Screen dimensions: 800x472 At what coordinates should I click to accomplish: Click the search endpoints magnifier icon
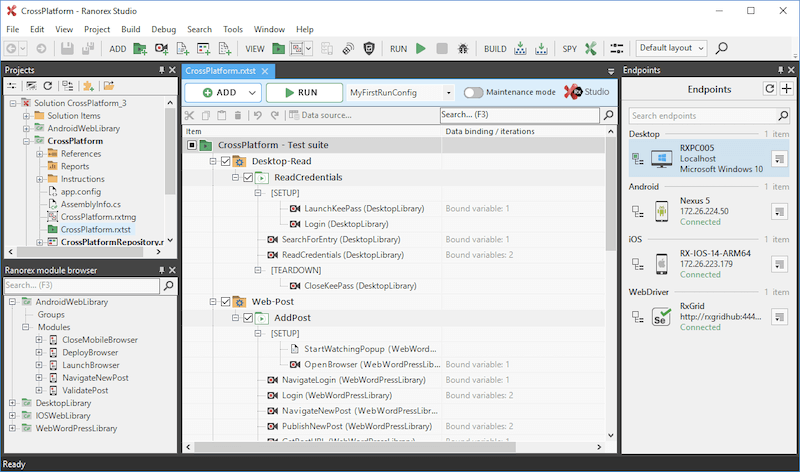pyautogui.click(x=783, y=116)
